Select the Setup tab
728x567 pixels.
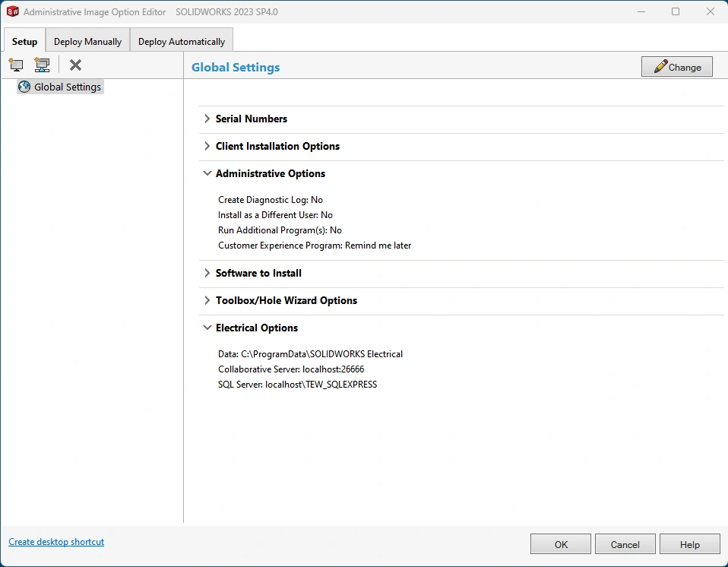(24, 41)
